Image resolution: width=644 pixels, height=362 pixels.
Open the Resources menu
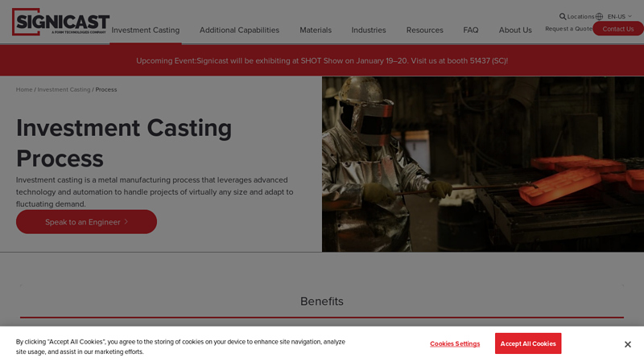425,30
